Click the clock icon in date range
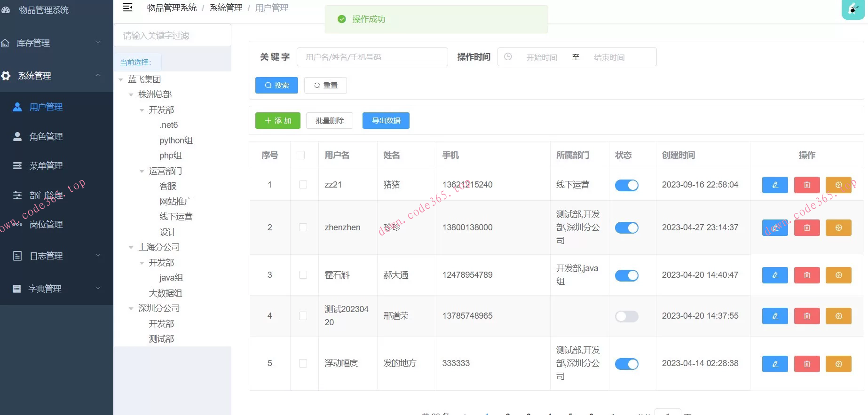This screenshot has height=415, width=868. (508, 57)
